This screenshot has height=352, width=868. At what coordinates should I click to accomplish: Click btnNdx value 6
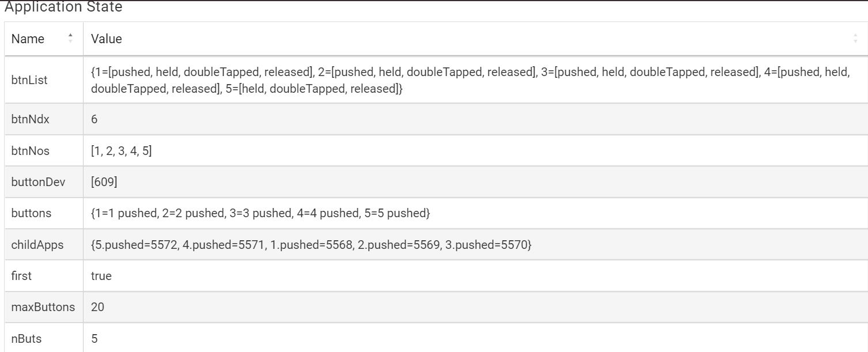pyautogui.click(x=94, y=119)
